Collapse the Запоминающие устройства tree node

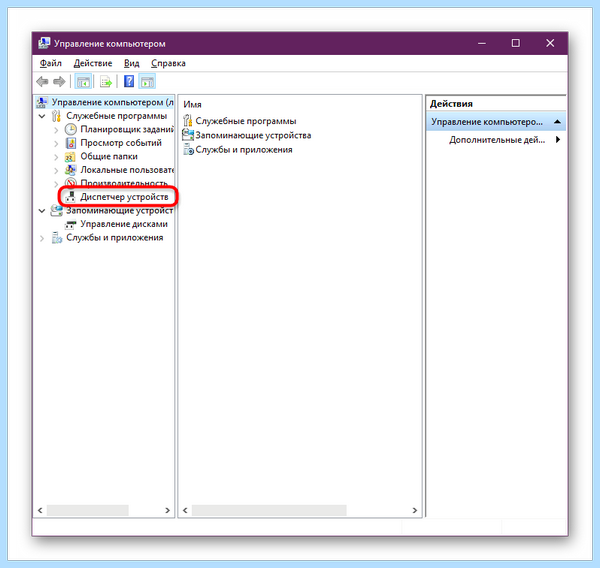pos(42,211)
